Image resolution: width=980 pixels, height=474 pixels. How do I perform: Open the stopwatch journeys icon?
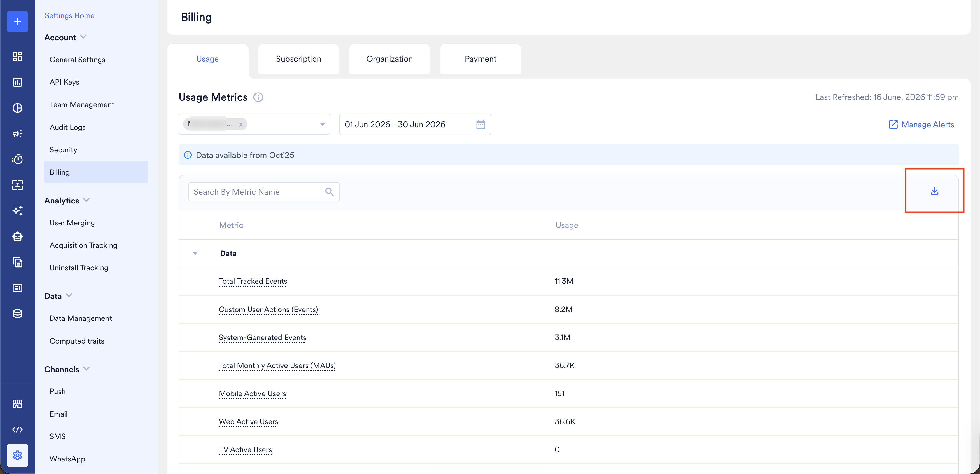point(17,159)
